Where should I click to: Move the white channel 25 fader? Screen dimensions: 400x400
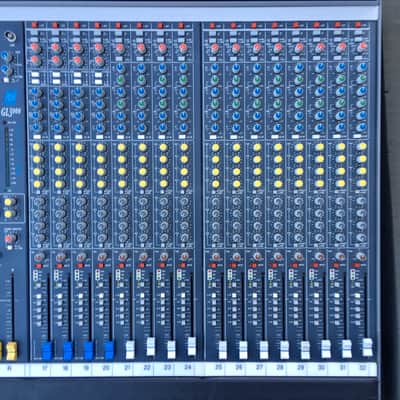pos(222,349)
